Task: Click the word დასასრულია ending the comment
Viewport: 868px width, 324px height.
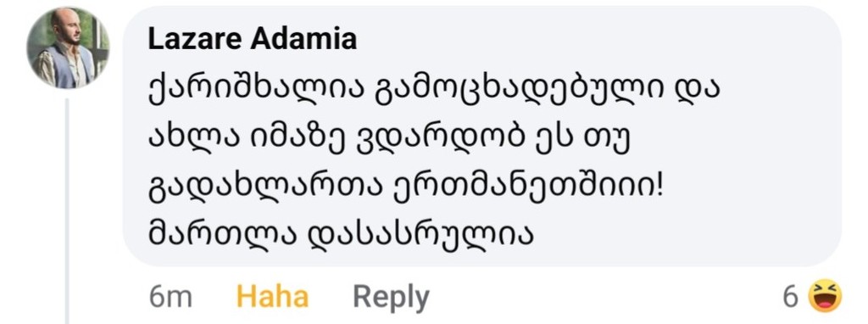Action: [420, 236]
